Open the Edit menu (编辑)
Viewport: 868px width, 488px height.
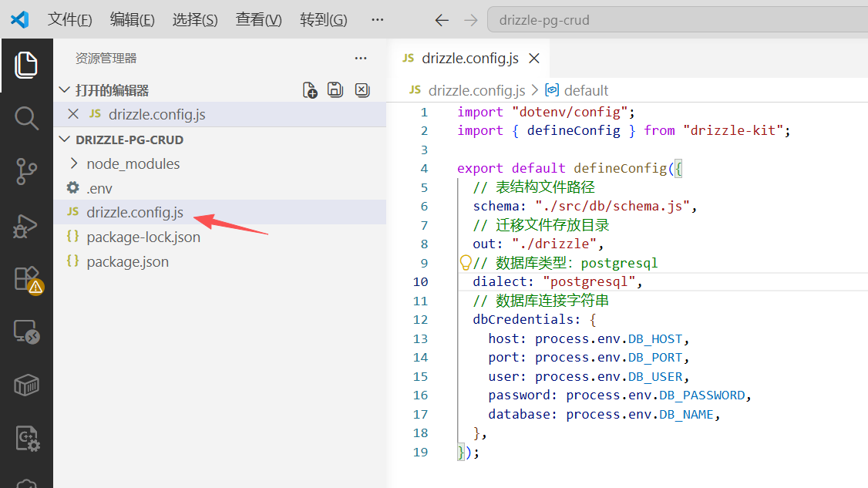(133, 20)
